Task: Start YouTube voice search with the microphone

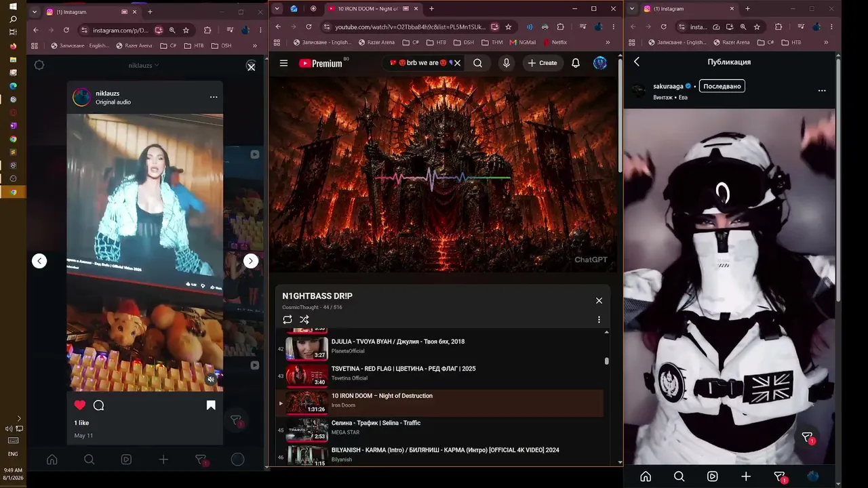Action: pyautogui.click(x=506, y=63)
